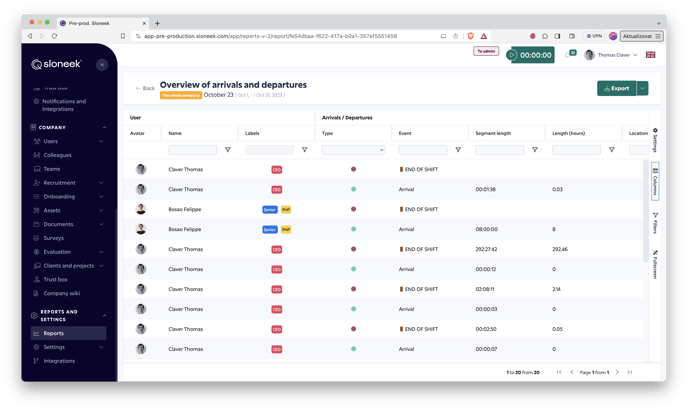Click the Export button
688x410 pixels.
(616, 88)
